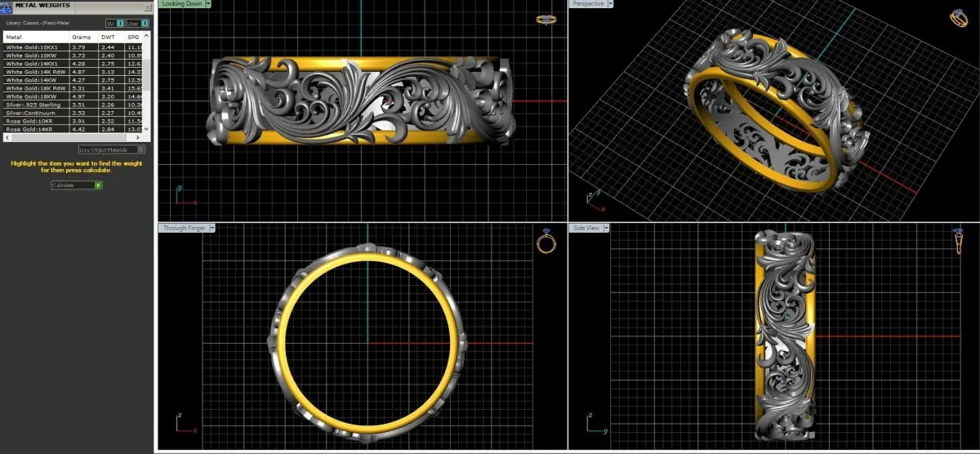Click the User library button
The image size is (980, 454).
(x=136, y=23)
